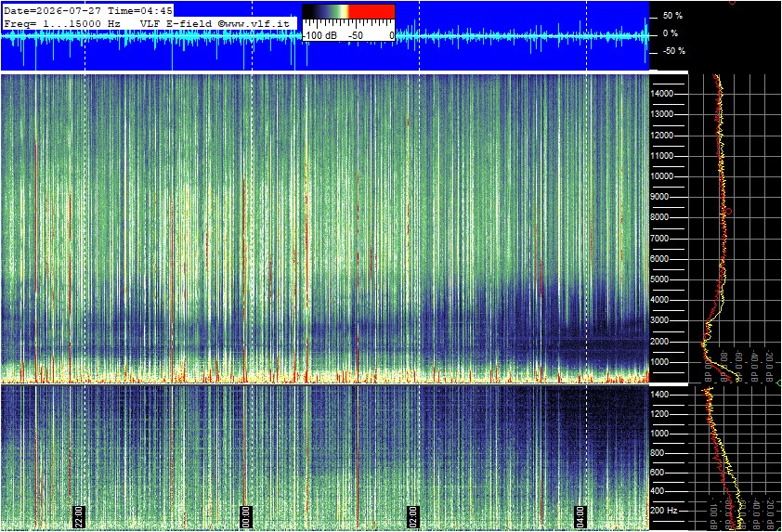Click the 200 Hz low-band axis label
782x532 pixels.
coord(664,511)
